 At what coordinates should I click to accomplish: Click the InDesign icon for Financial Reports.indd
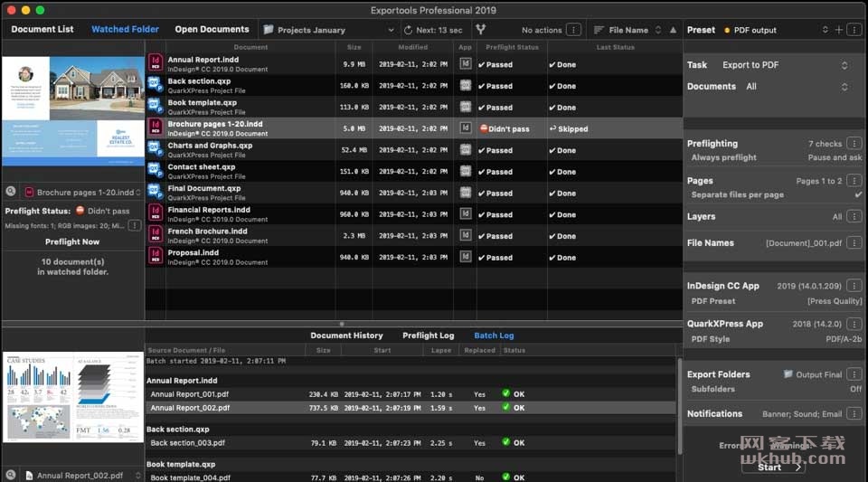(x=156, y=213)
